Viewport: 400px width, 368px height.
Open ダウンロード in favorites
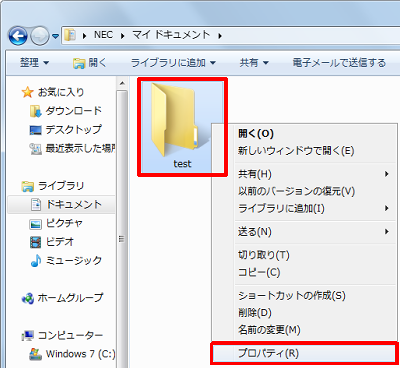click(73, 111)
